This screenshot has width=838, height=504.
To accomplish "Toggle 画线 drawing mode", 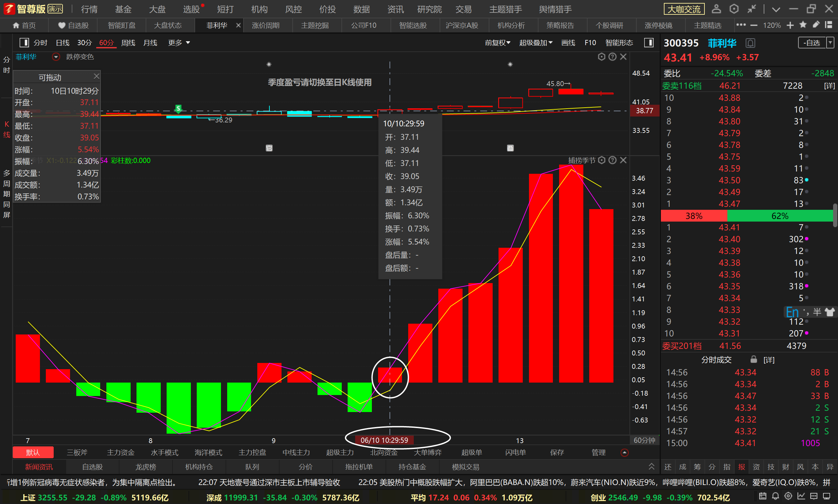I will pyautogui.click(x=568, y=43).
